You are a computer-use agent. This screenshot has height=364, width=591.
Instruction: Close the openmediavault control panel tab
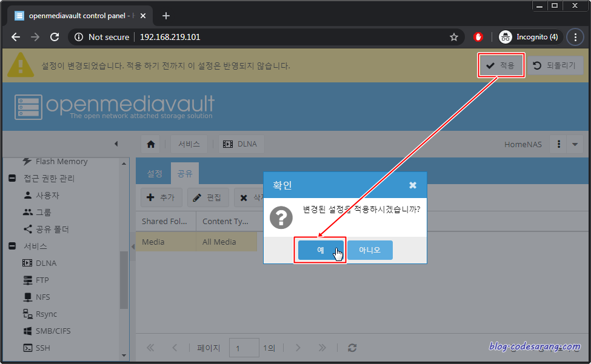(143, 16)
